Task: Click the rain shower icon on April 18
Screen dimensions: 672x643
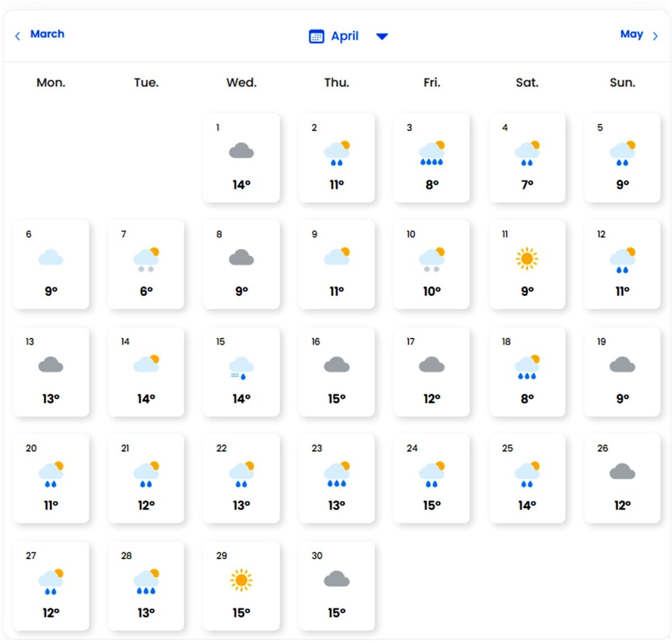Action: 527,367
